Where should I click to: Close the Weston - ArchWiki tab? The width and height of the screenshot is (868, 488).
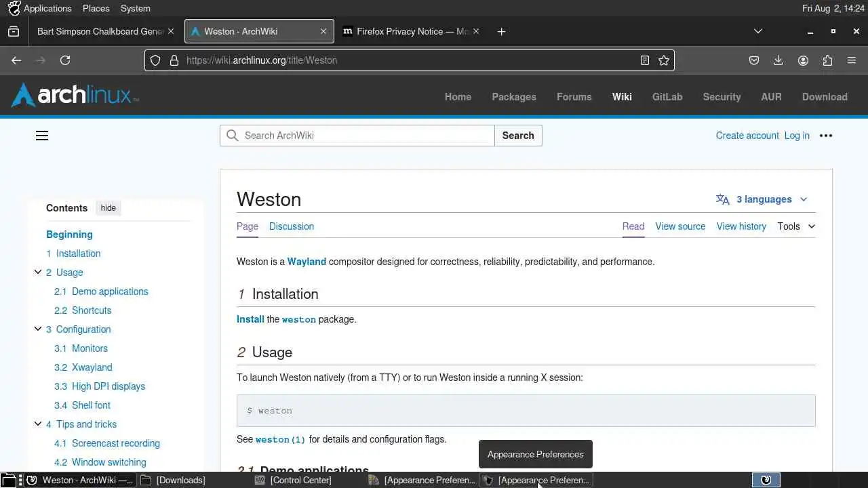click(x=323, y=31)
